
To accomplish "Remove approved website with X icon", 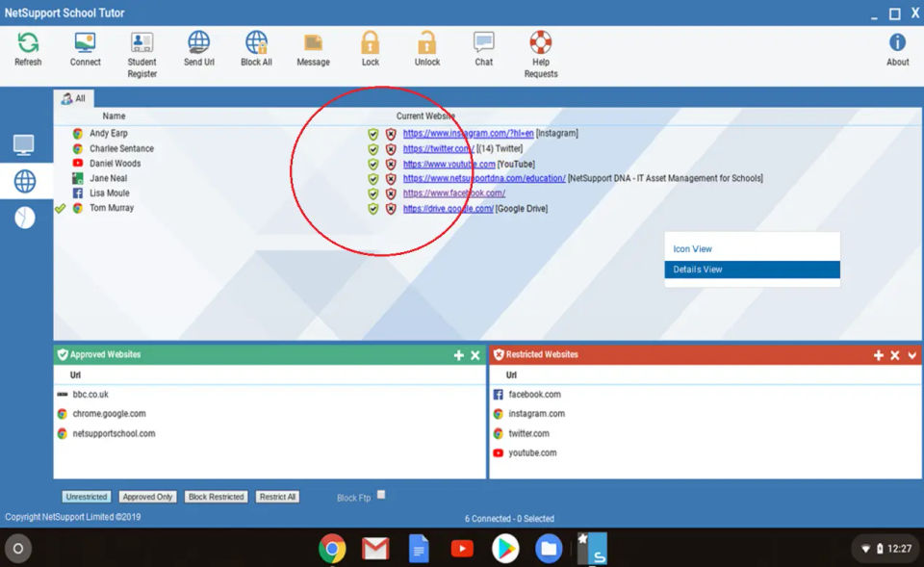I will (x=475, y=355).
